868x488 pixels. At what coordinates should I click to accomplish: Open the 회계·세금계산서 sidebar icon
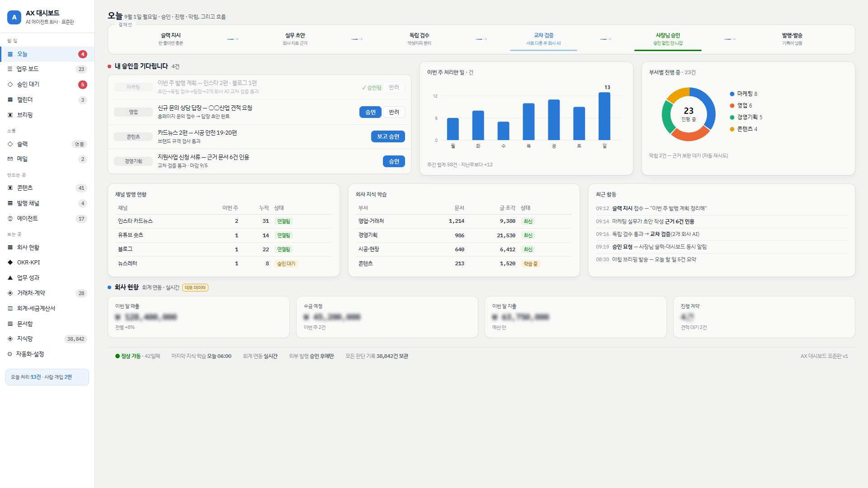click(10, 309)
